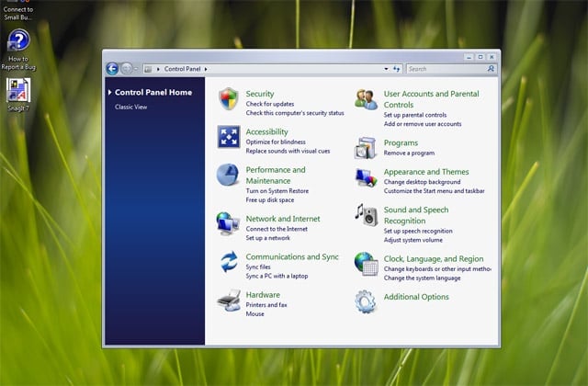Open Performance and Maintenance heading
588x386 pixels.
click(x=276, y=176)
